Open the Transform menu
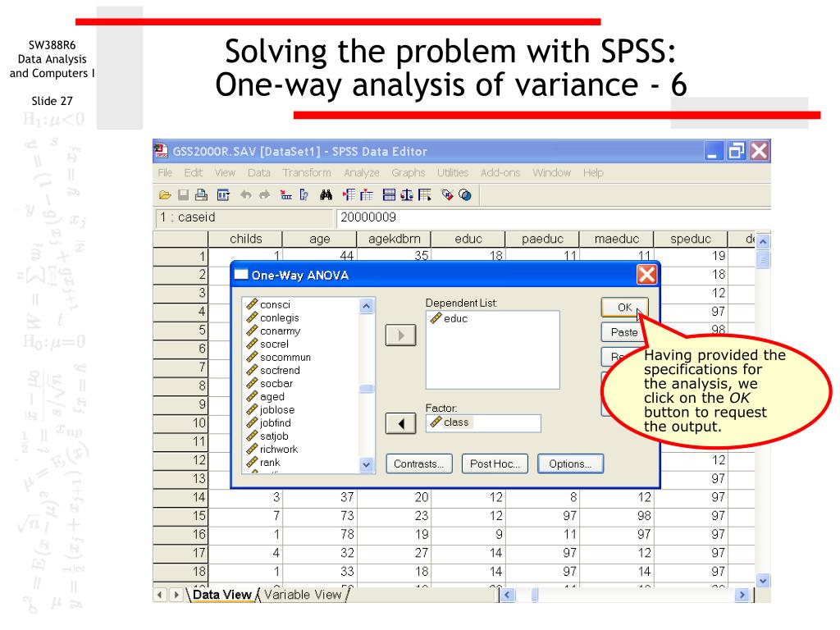840x630 pixels. point(307,172)
